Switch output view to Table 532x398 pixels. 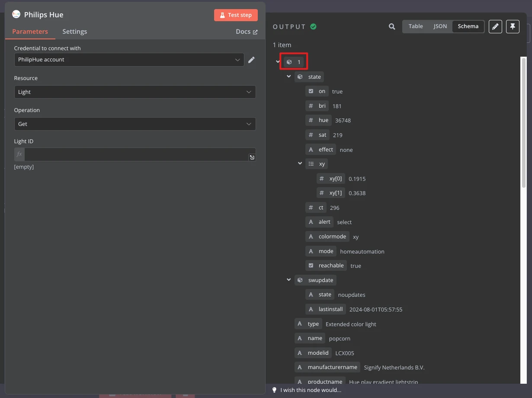(x=416, y=26)
